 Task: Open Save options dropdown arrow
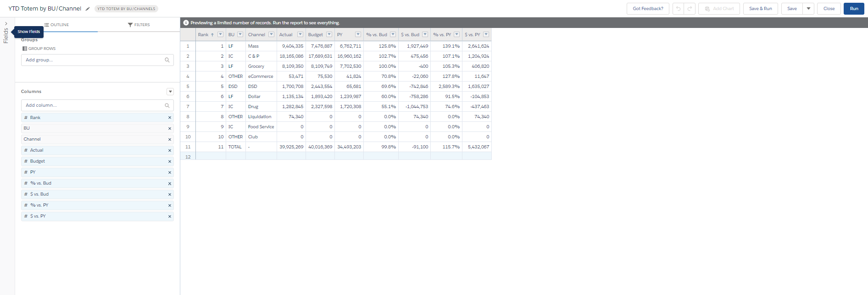pos(808,9)
